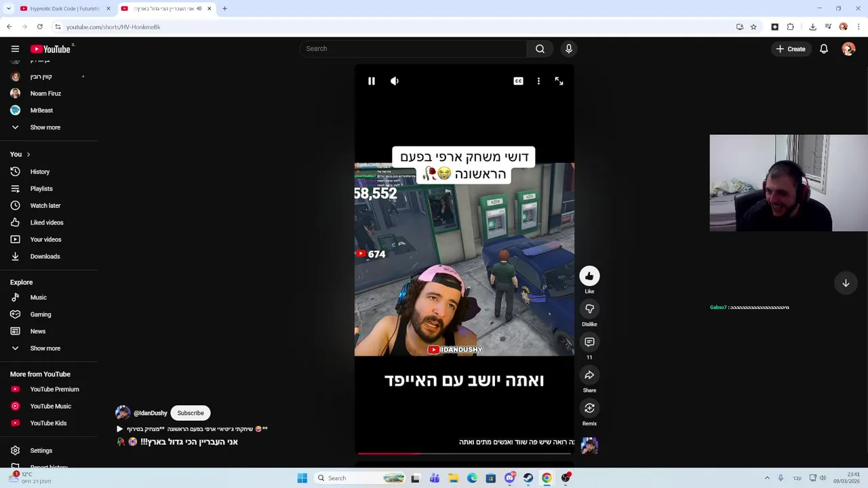The height and width of the screenshot is (488, 868).
Task: Open Windows Start menu
Action: [x=302, y=478]
